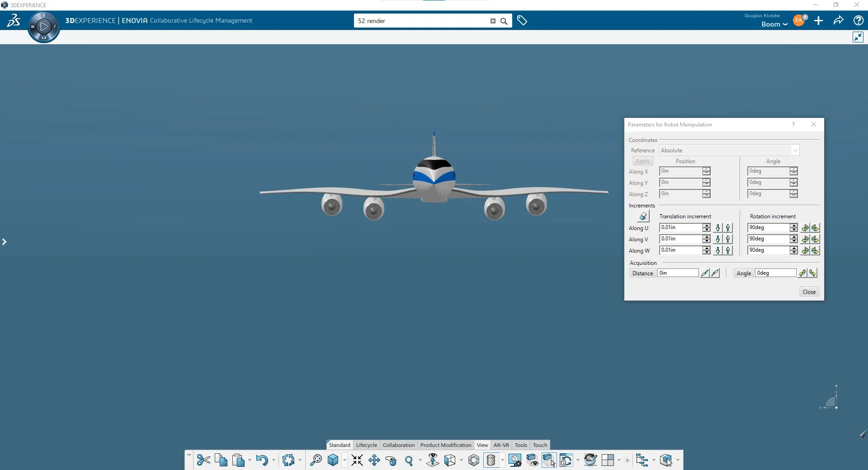The width and height of the screenshot is (868, 470).
Task: Click the down arrow toggle beside Along U increment
Action: [718, 228]
